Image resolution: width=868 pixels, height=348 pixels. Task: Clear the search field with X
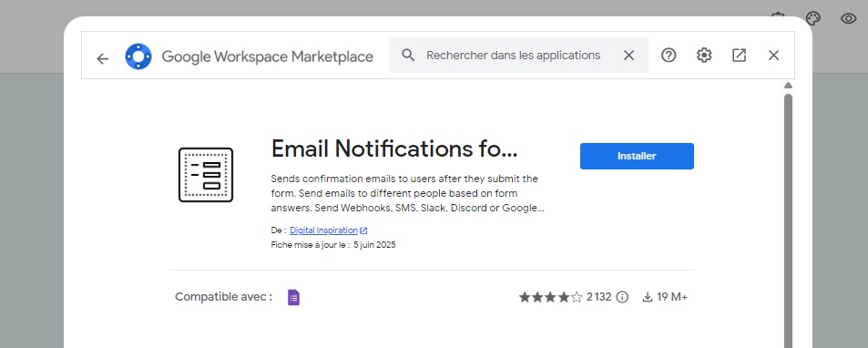click(x=628, y=56)
